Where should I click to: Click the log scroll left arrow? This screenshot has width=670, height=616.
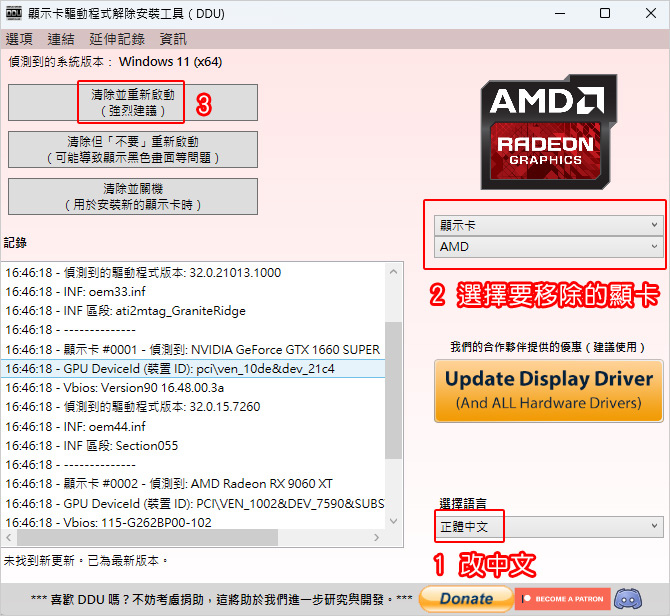point(9,537)
